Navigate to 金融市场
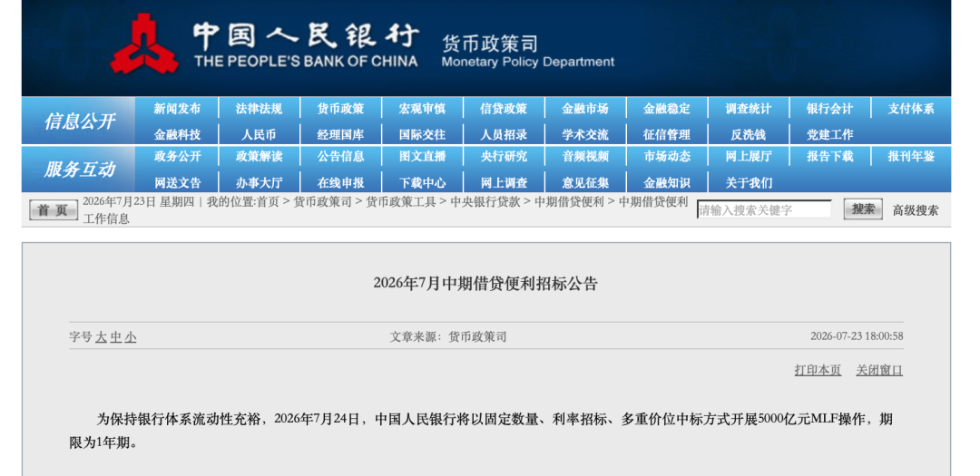980x476 pixels. coord(585,109)
